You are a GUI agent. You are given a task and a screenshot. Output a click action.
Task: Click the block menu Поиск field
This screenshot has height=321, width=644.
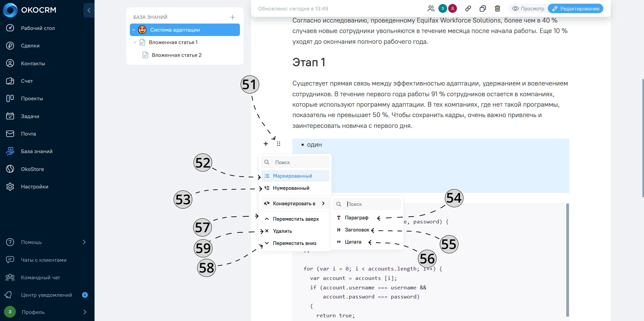pos(295,162)
